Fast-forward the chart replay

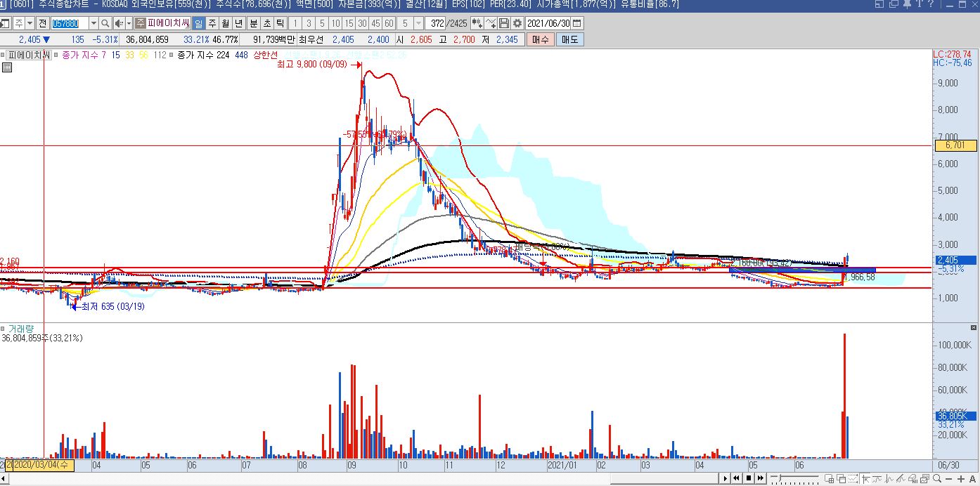761,478
